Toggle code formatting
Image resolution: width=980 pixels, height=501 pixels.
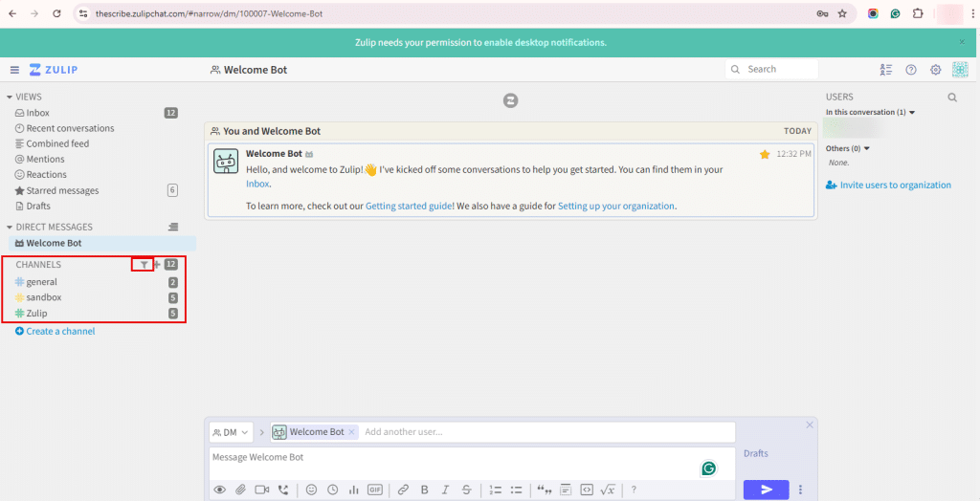click(x=587, y=490)
